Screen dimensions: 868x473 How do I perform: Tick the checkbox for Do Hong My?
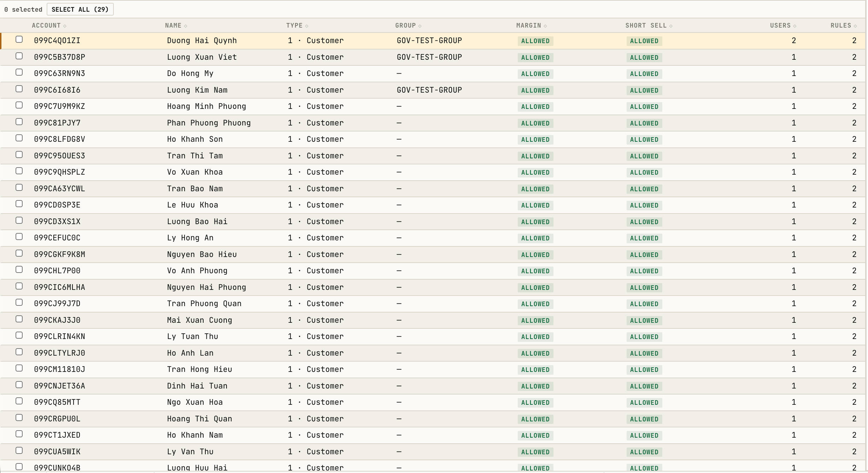[19, 72]
